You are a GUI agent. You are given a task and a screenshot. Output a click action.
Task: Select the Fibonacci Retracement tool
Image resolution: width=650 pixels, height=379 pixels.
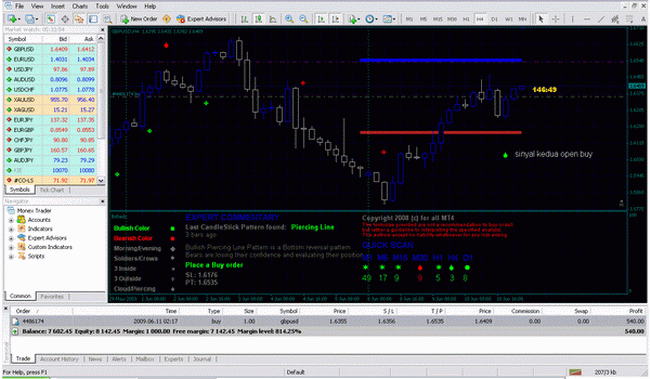tap(629, 19)
